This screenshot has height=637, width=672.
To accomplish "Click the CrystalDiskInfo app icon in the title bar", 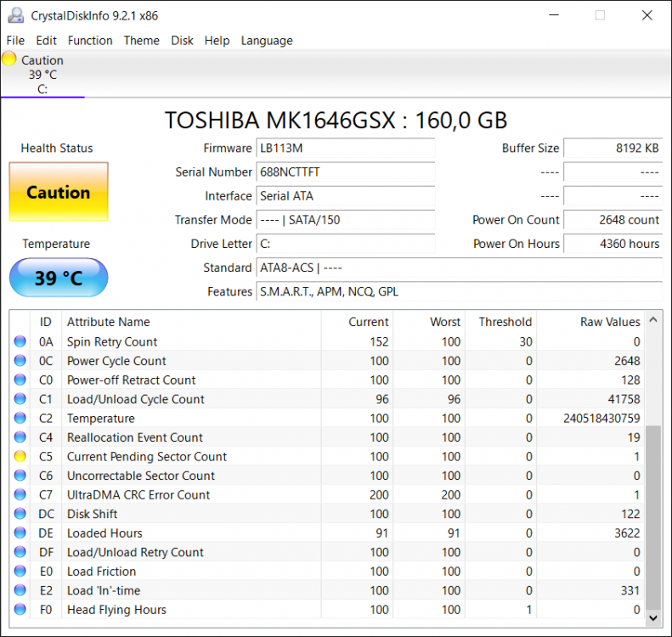I will (15, 15).
